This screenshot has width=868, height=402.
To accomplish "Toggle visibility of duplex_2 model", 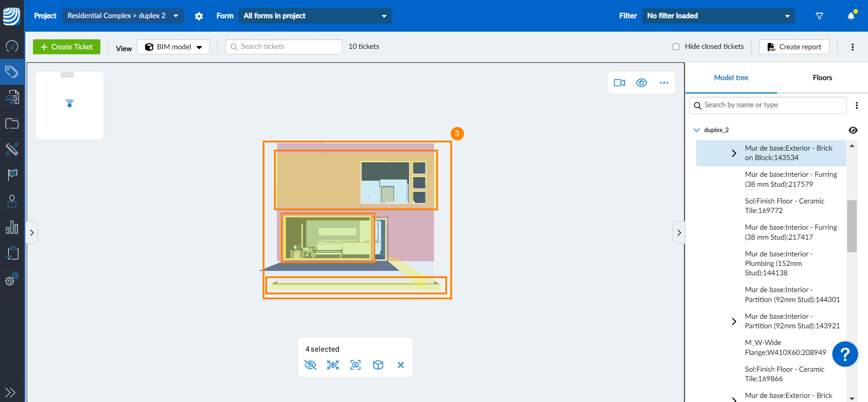I will pos(853,130).
